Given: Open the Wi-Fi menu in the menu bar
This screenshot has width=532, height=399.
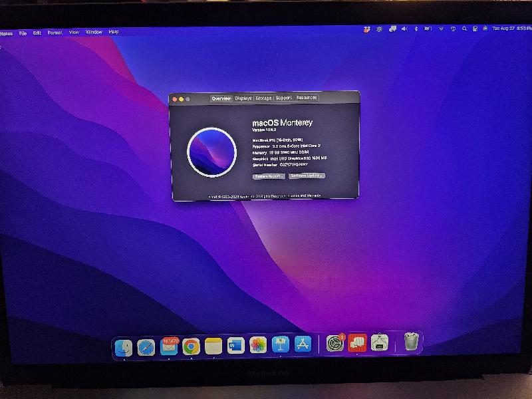Looking at the screenshot, I should click(441, 29).
